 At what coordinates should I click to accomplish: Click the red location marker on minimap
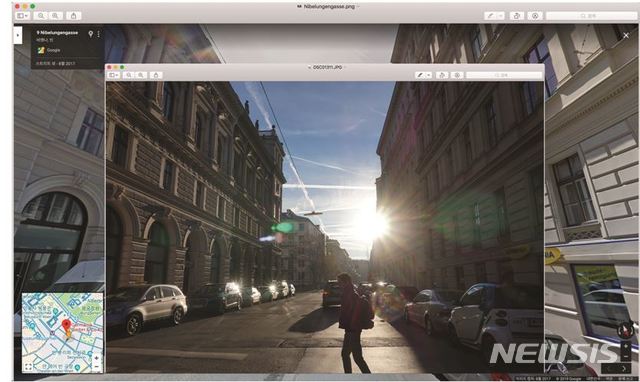(x=66, y=326)
